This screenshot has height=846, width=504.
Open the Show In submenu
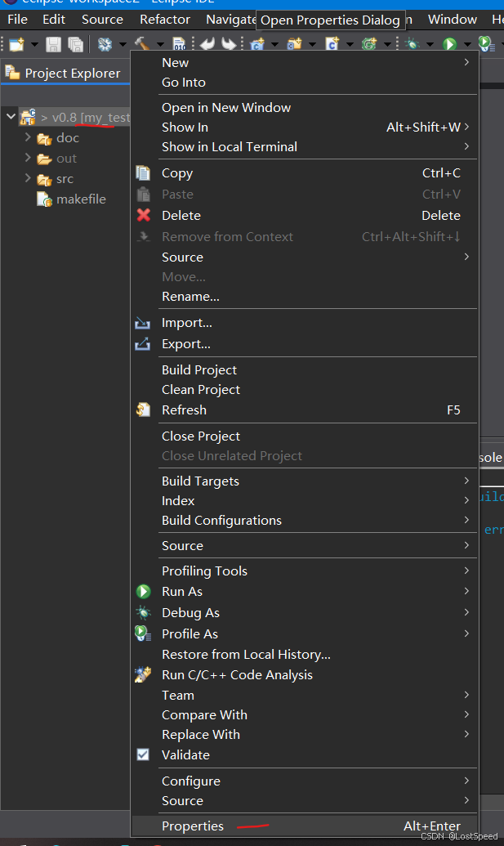pos(305,128)
